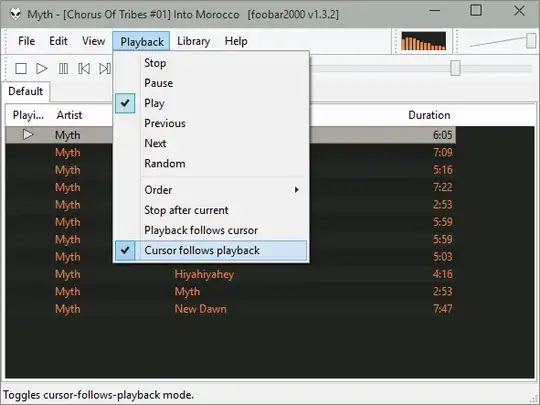Switch to the Default playlist tab
This screenshot has width=540, height=405.
[x=26, y=91]
